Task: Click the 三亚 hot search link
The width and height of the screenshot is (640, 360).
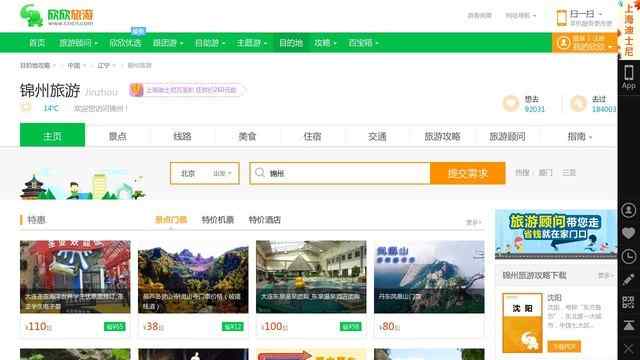Action: 569,173
